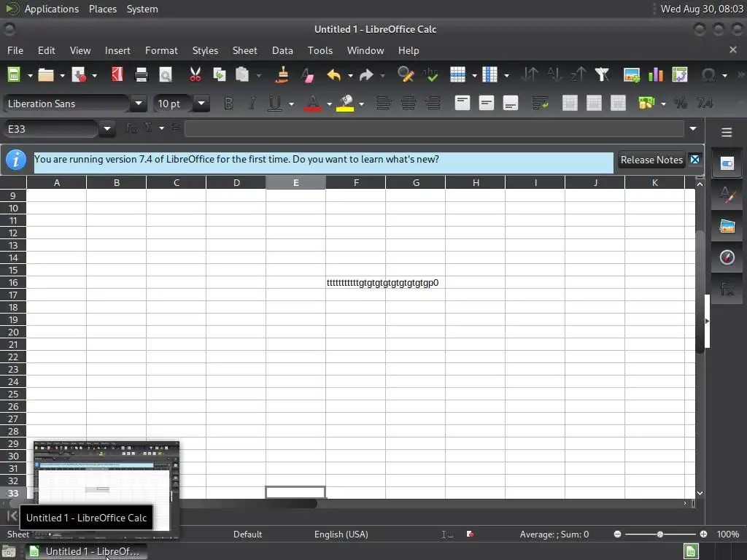The image size is (747, 560).
Task: Apply red font color
Action: click(x=312, y=104)
